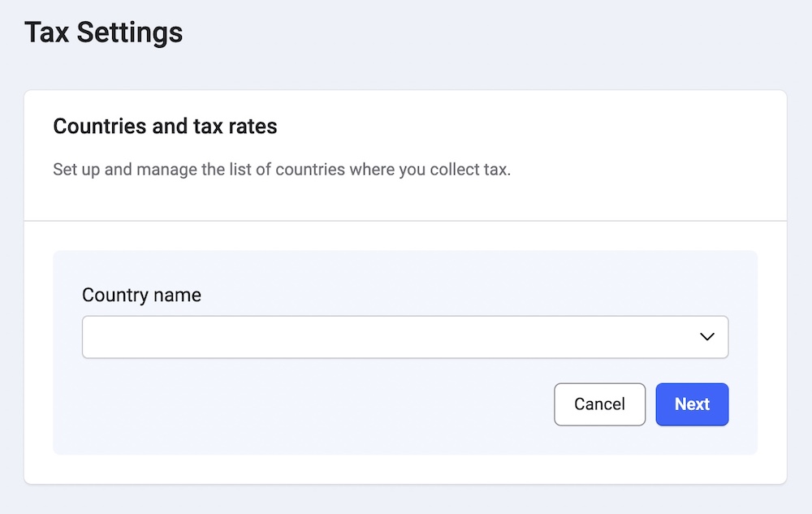Dismiss the form using Cancel
The height and width of the screenshot is (514, 812).
coord(599,404)
